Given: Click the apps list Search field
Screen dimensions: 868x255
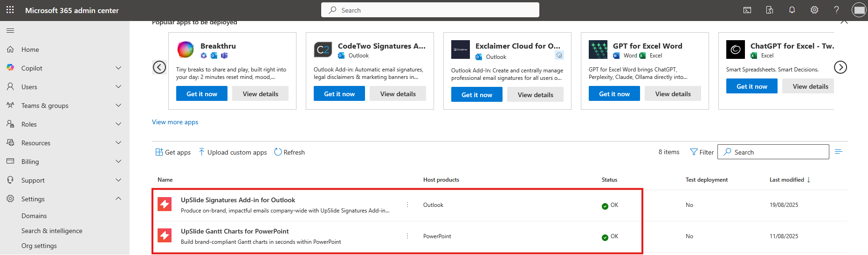Looking at the screenshot, I should 773,152.
